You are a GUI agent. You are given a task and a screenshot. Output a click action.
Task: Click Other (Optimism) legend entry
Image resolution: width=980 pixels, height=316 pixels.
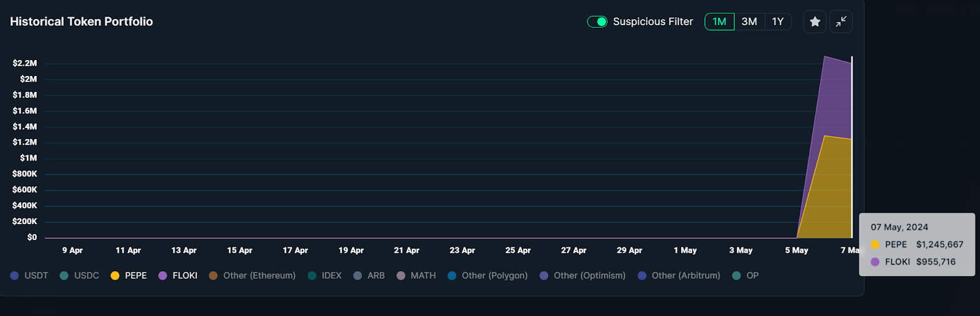pos(582,276)
